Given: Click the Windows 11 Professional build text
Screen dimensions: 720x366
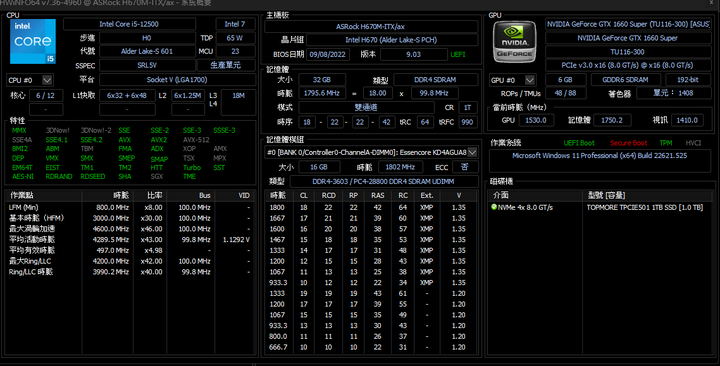Looking at the screenshot, I should (599, 156).
